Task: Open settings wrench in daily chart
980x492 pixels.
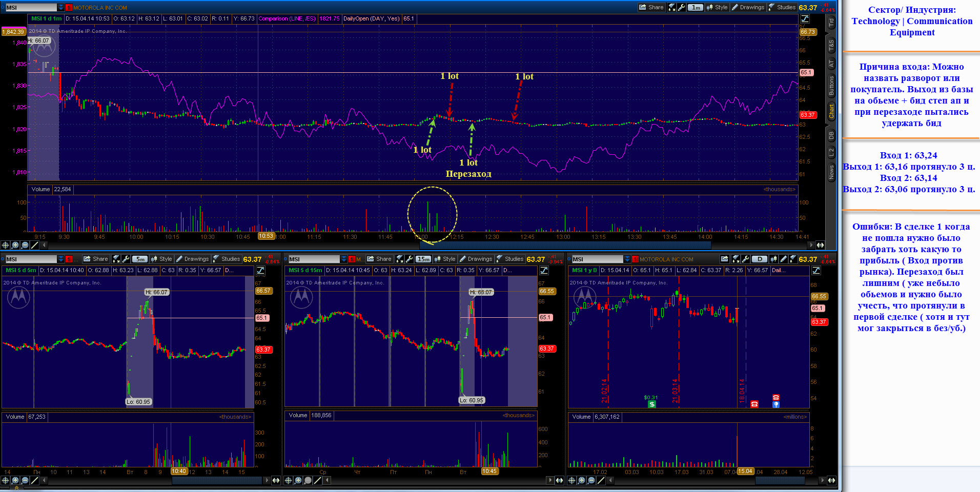Action: tap(745, 259)
